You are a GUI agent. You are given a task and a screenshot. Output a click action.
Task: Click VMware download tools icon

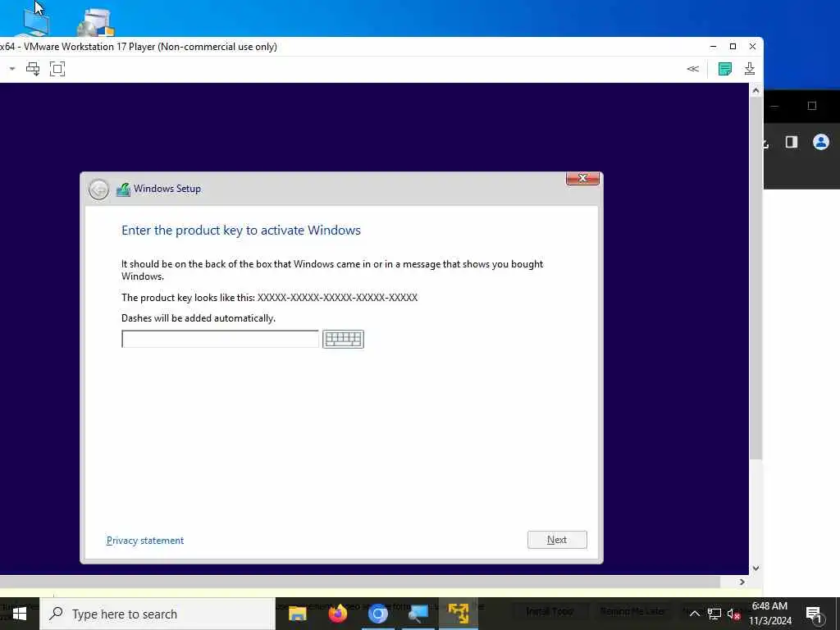tap(750, 69)
